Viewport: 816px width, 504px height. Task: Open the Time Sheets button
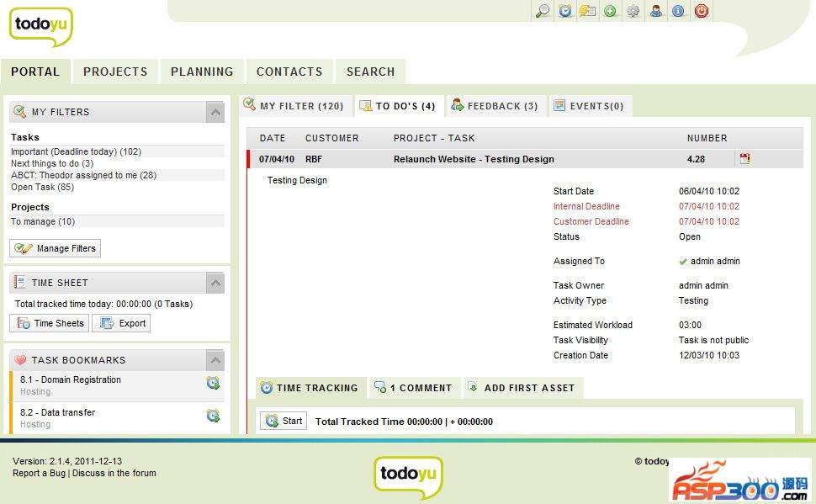(50, 323)
